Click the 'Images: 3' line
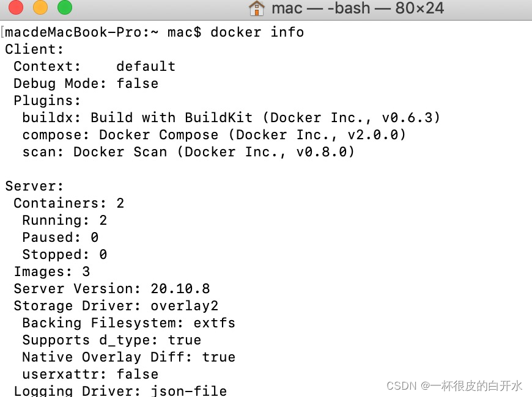This screenshot has width=532, height=397. point(52,271)
